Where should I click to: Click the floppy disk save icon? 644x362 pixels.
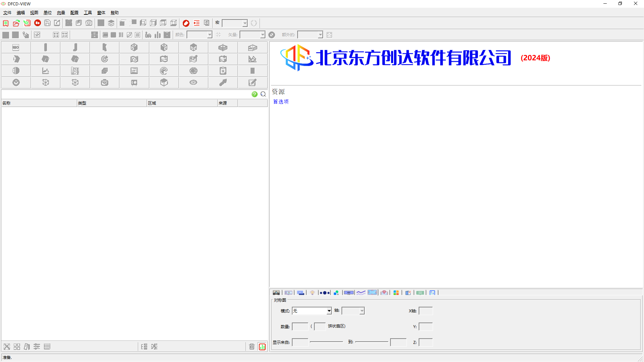pyautogui.click(x=48, y=23)
